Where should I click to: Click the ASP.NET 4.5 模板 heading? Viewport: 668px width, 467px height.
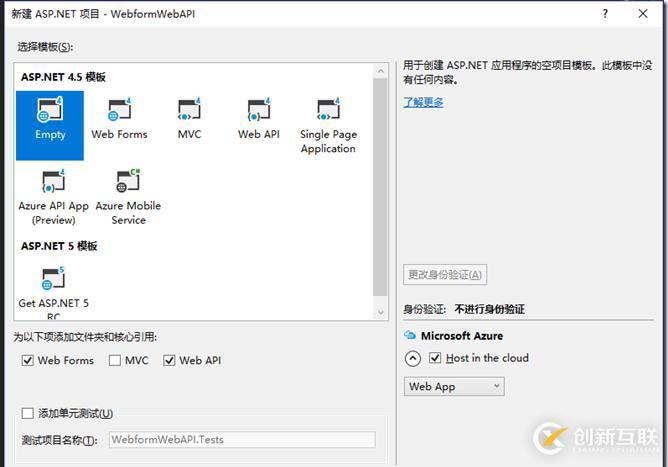(63, 77)
